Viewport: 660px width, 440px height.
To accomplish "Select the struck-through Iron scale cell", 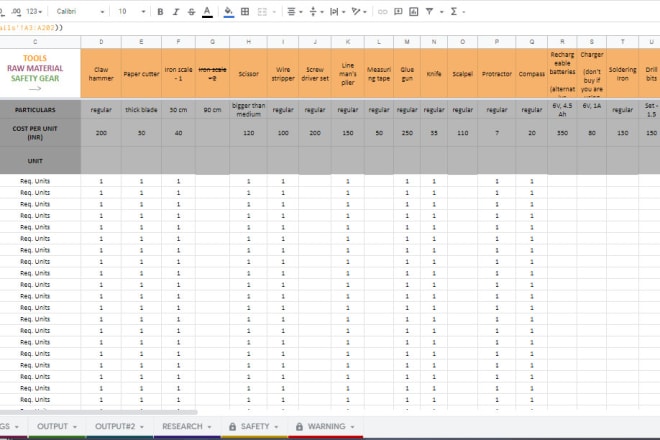I will 212,73.
